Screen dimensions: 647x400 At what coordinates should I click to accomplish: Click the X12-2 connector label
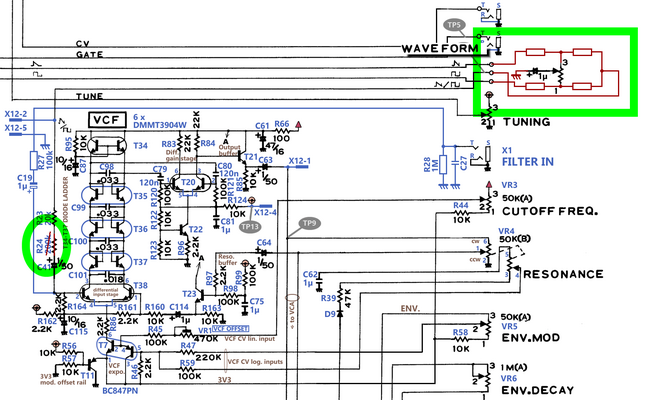(16, 114)
